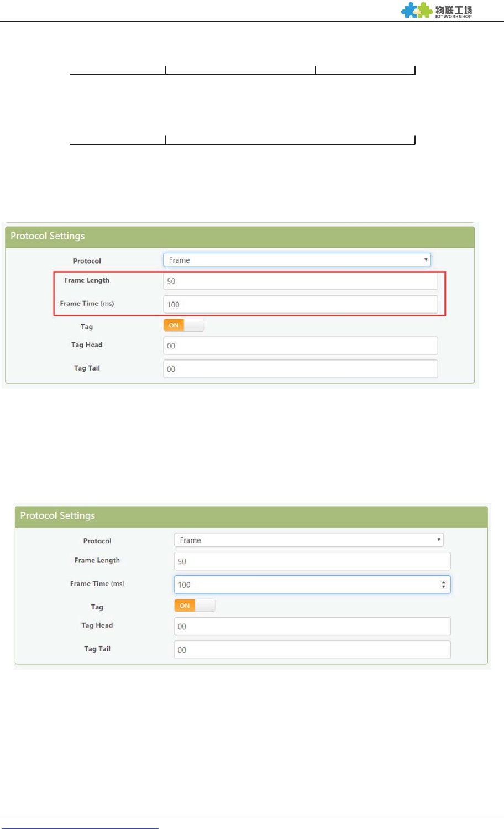This screenshot has width=504, height=829.
Task: Click the Tag Head label in the first panel
Action: click(x=87, y=345)
